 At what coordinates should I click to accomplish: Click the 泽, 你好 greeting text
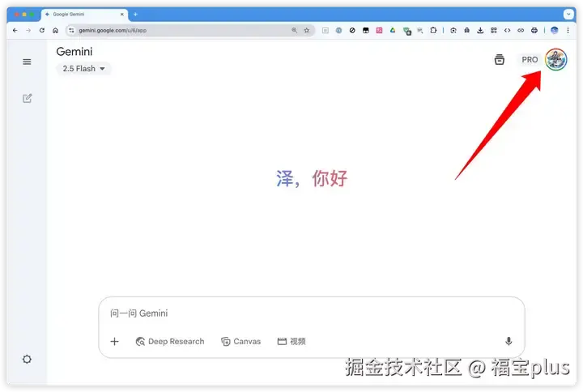(x=312, y=178)
